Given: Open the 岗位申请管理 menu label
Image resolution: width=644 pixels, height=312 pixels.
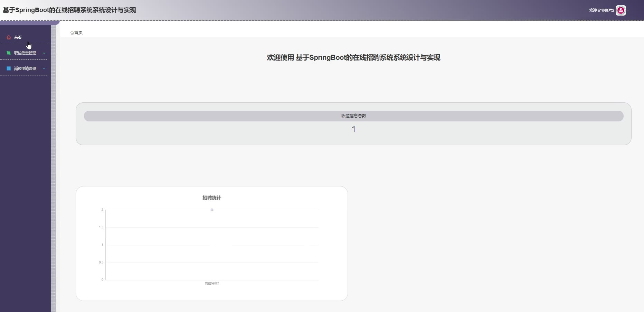Looking at the screenshot, I should click(25, 68).
